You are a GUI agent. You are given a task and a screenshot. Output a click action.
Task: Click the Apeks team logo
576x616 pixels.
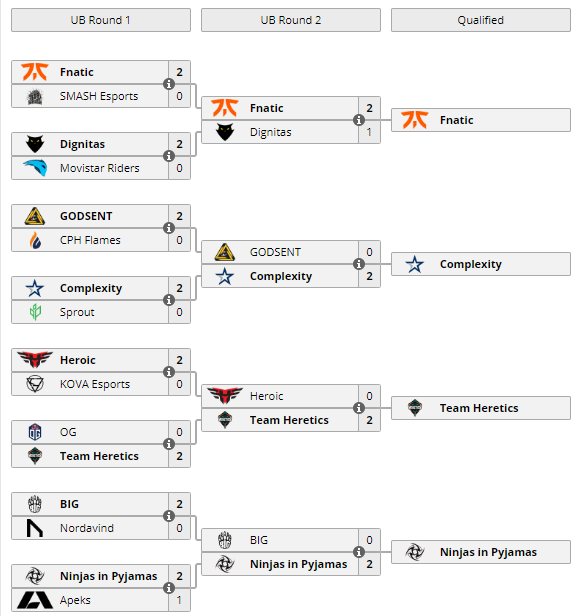[35, 600]
